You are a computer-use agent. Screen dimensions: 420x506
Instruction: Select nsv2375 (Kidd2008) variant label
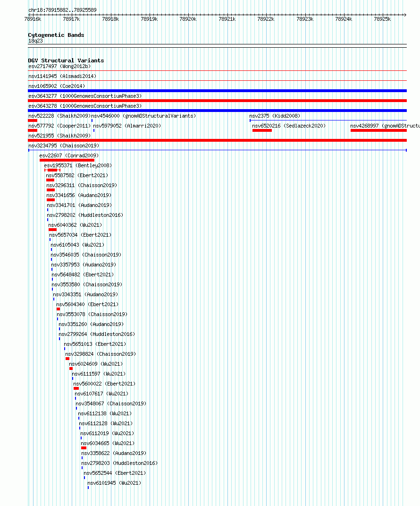pos(275,116)
